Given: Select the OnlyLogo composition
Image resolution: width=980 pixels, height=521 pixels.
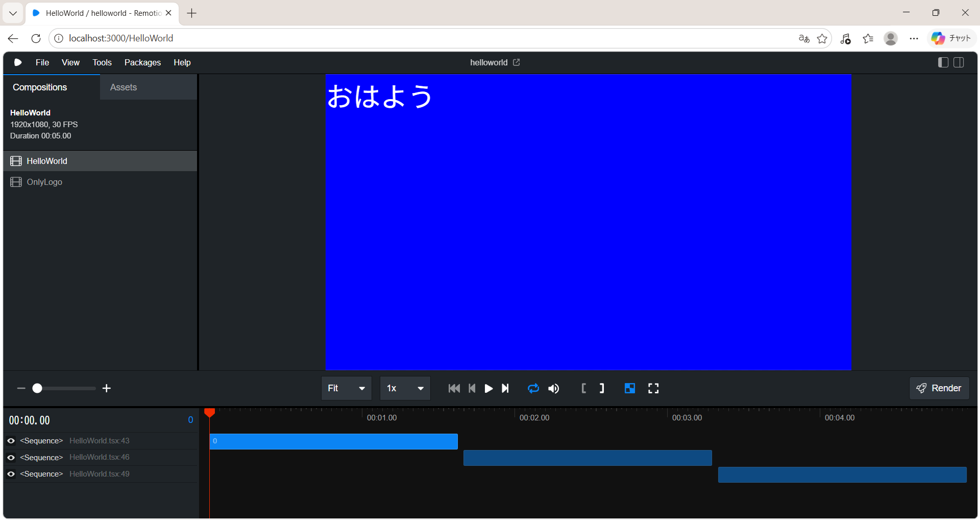Looking at the screenshot, I should [44, 182].
